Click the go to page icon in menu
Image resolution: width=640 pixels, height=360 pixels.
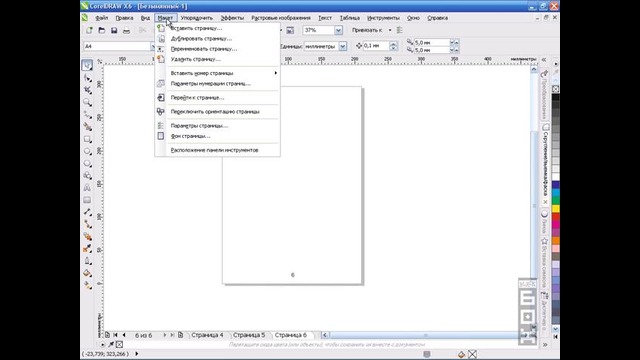[x=161, y=98]
